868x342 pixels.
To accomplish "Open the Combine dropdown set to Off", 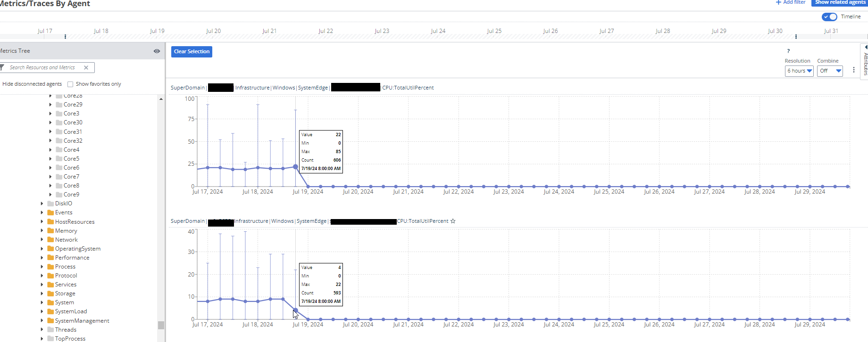I will pos(830,71).
